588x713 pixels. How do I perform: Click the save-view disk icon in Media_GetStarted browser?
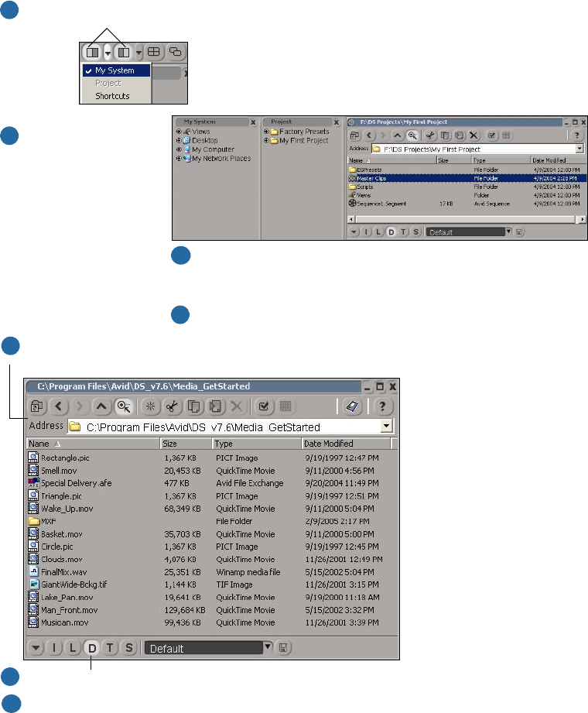click(283, 647)
